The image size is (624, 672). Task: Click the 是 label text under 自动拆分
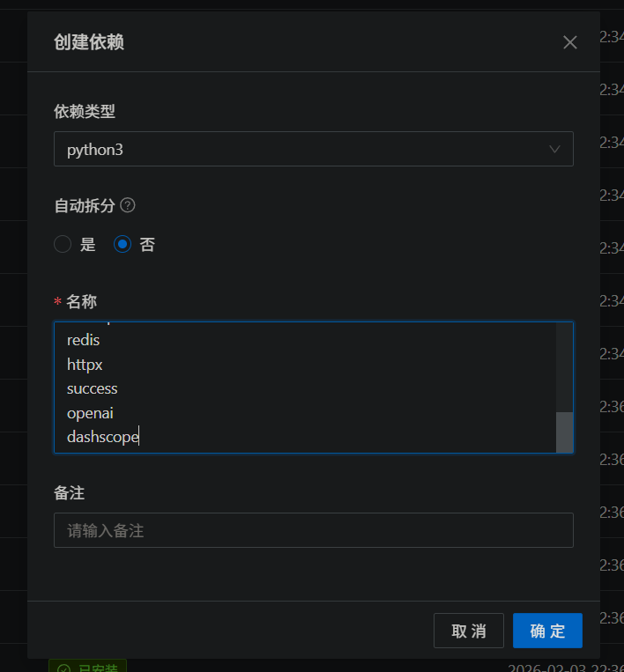pos(88,245)
